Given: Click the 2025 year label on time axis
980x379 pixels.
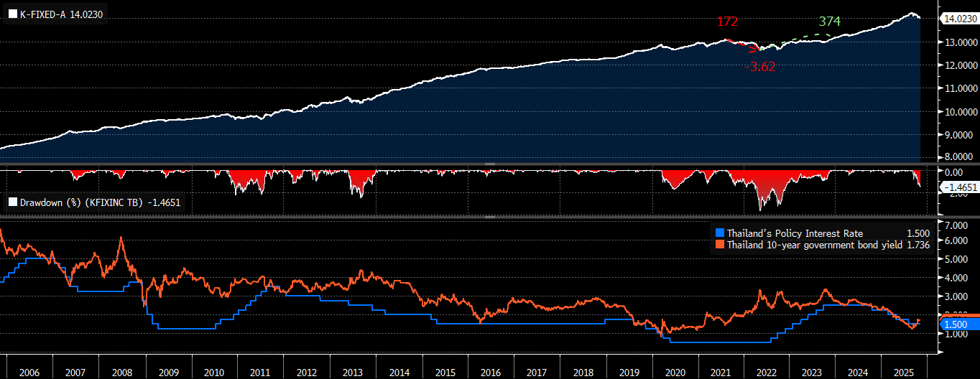Looking at the screenshot, I should [905, 373].
